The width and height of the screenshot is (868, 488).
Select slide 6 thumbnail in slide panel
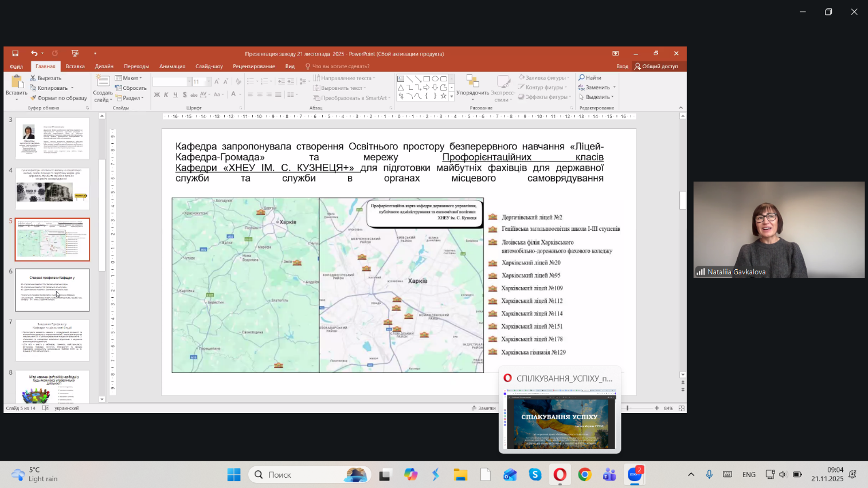coord(52,290)
